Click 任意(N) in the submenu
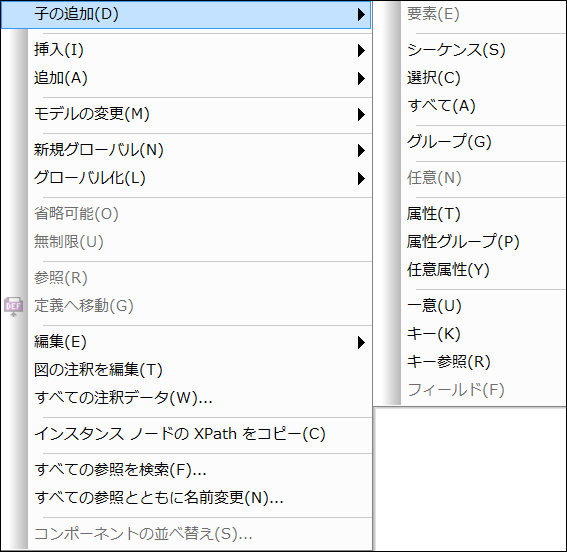The width and height of the screenshot is (567, 552). tap(470, 178)
